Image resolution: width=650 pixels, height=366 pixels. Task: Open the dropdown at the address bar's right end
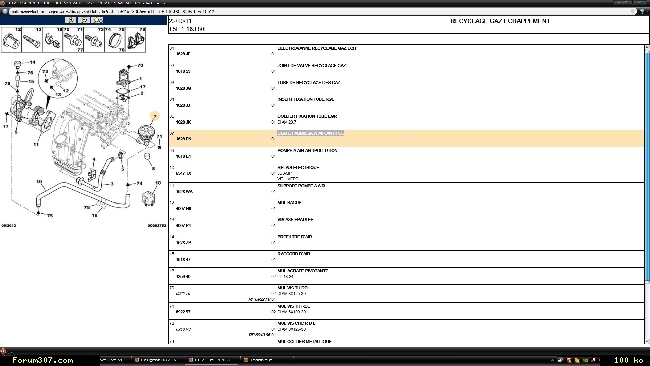[633, 11]
